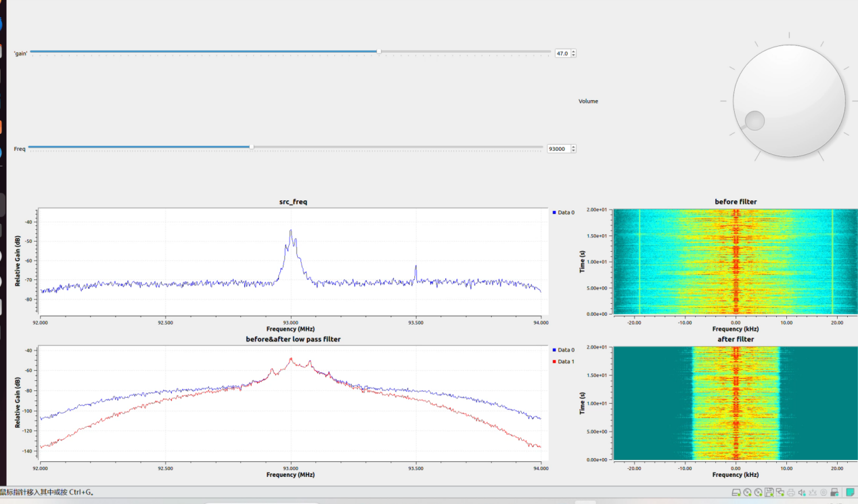Click the floppy drive status icon
Image resolution: width=858 pixels, height=504 pixels.
coord(769,492)
